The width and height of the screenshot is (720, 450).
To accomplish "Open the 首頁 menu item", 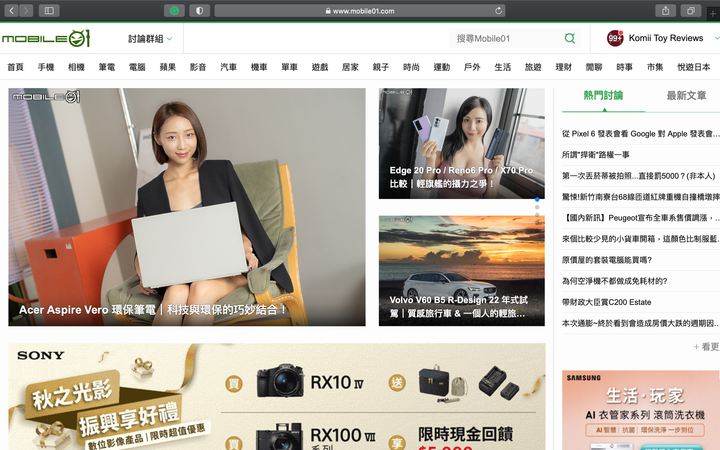I will [15, 67].
